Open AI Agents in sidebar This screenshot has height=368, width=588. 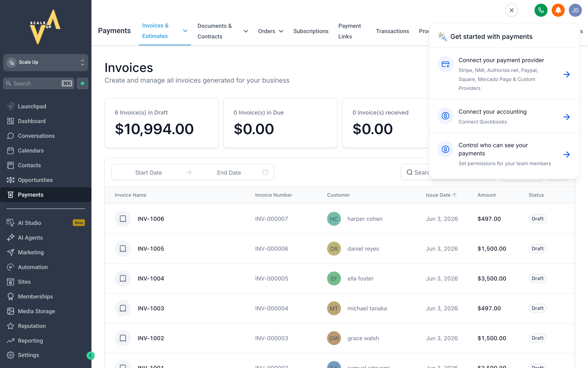click(46, 238)
